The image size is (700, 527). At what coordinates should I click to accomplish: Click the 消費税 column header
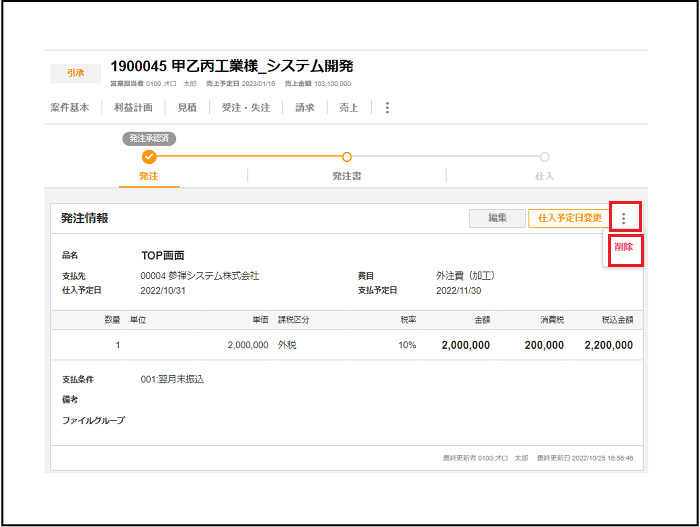tap(552, 320)
